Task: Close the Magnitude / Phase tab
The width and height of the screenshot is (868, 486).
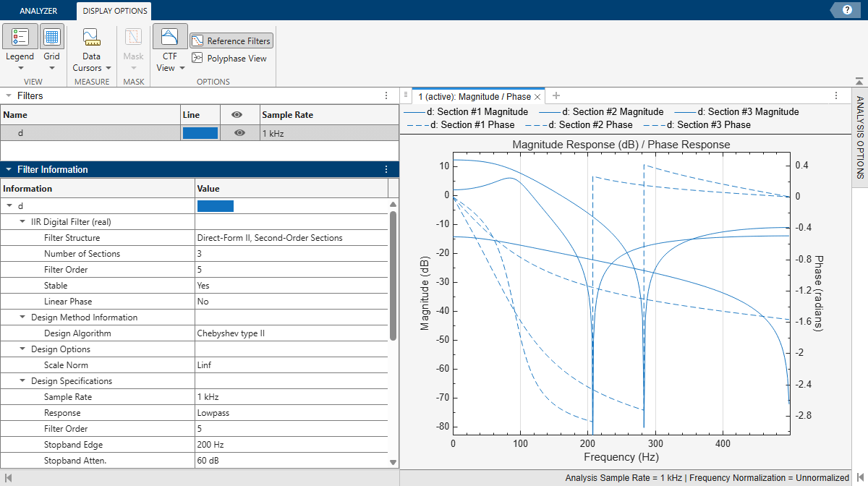Action: click(x=537, y=96)
